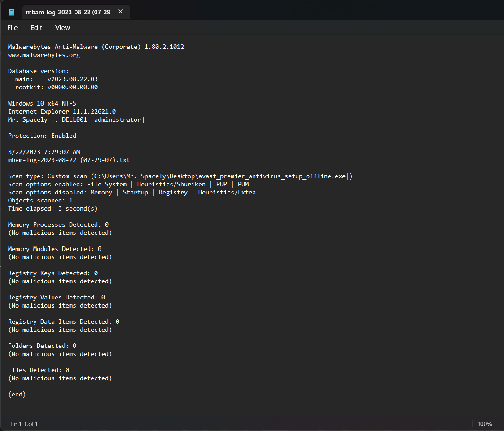Click the Time elapsed: 3 second(s) line
504x431 pixels.
tap(53, 208)
